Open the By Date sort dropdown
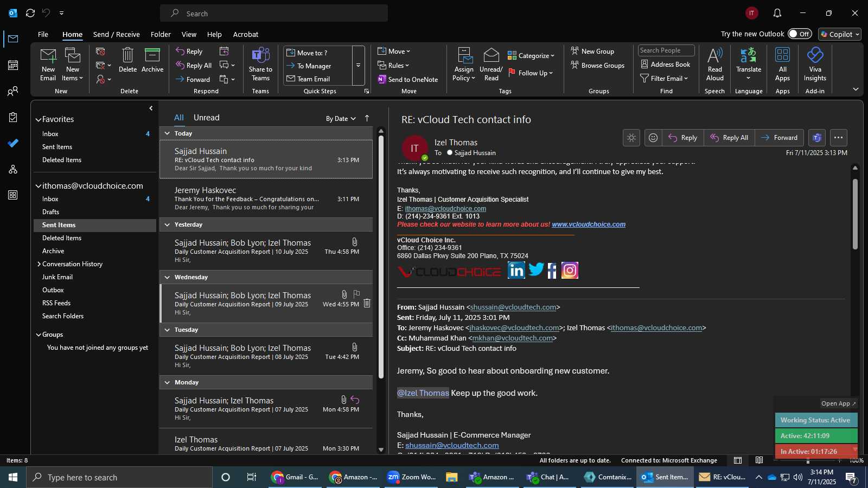This screenshot has height=488, width=868. [x=341, y=119]
